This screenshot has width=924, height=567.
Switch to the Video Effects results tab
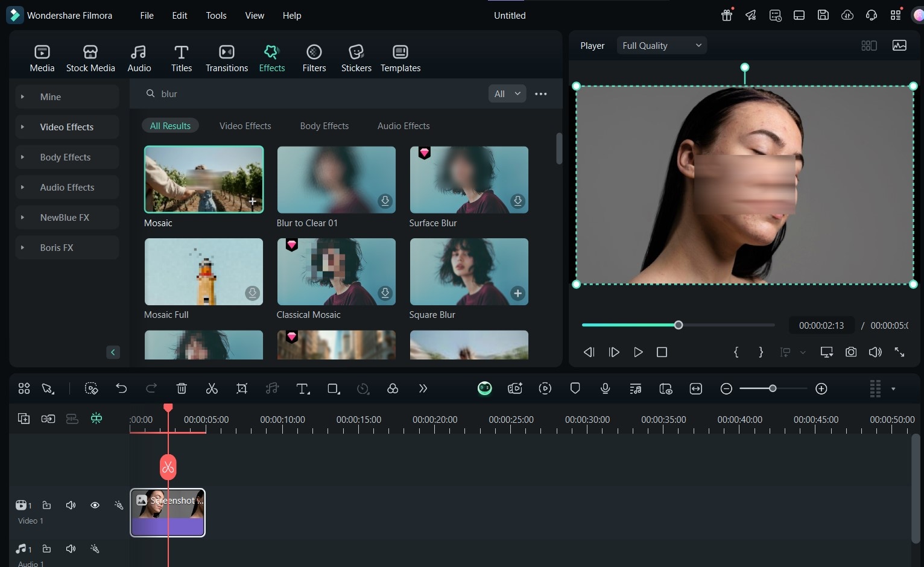pyautogui.click(x=245, y=125)
